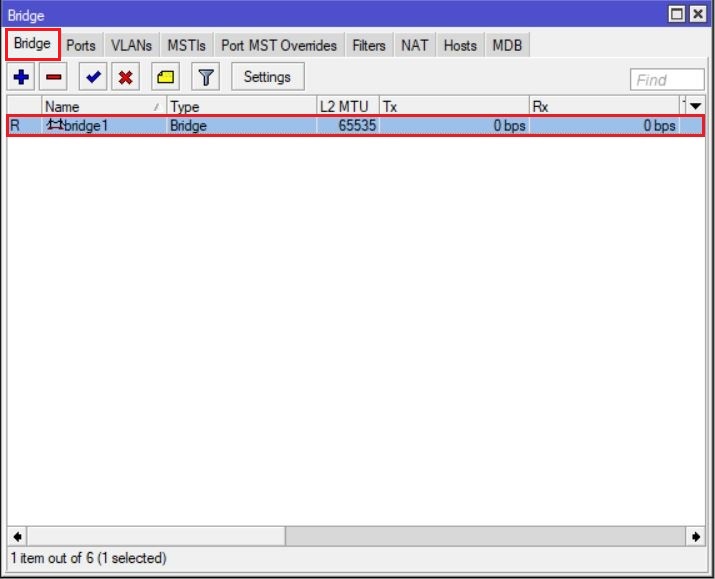Open the MDB tab
The image size is (715, 579).
click(508, 45)
